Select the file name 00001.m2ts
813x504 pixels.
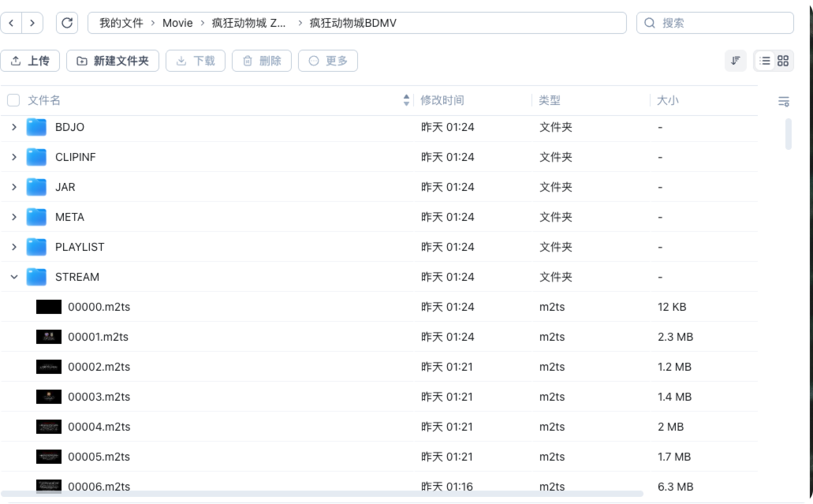click(x=98, y=337)
